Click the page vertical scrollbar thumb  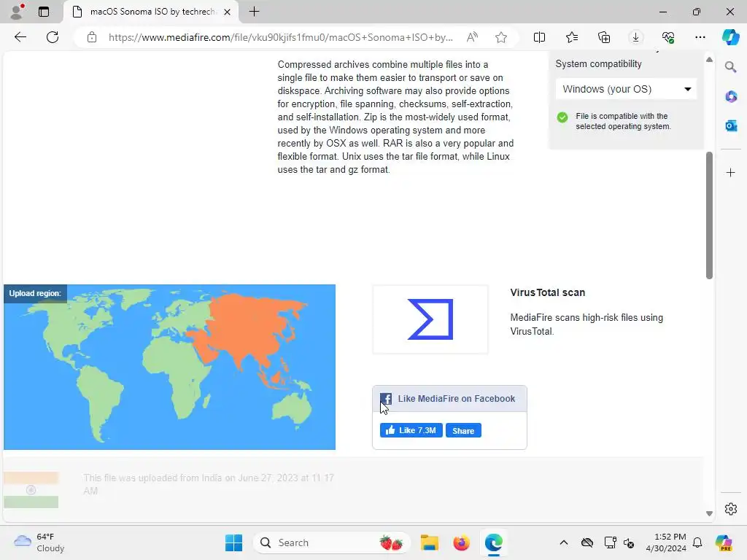click(709, 215)
